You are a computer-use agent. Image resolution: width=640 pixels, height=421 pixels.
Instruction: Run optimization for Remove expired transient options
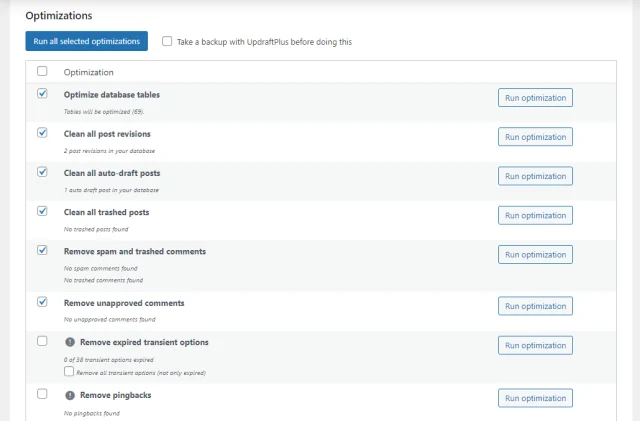click(535, 346)
